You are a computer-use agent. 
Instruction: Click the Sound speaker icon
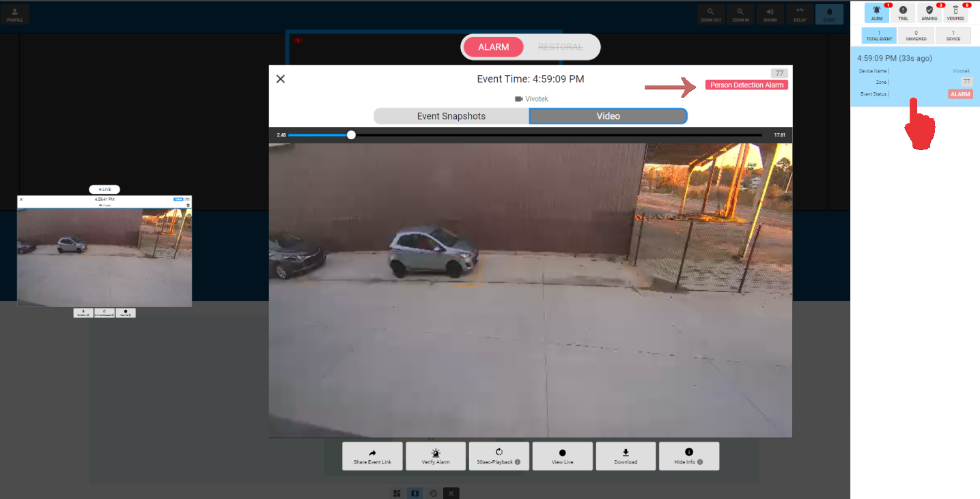click(x=770, y=14)
